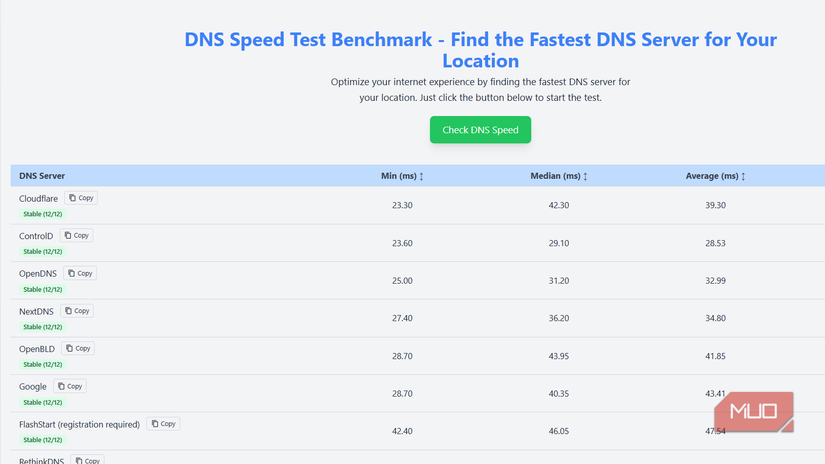Select the FlashStart (registration required) name

[x=79, y=424]
